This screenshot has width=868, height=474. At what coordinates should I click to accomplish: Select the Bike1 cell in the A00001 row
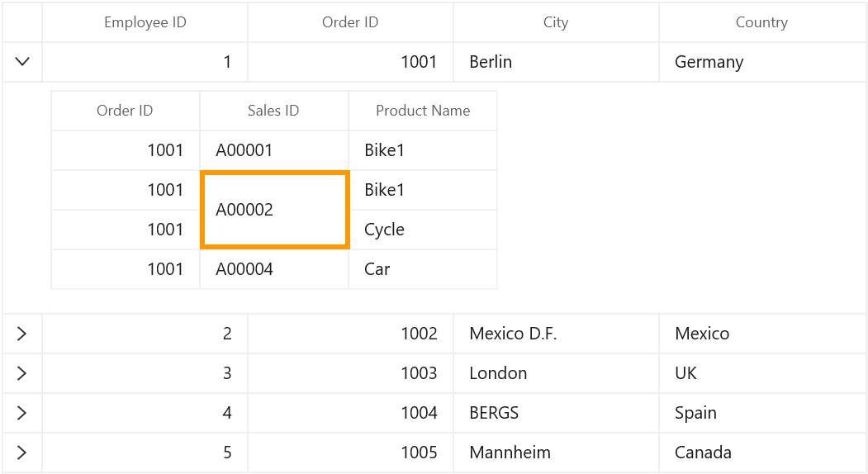point(423,150)
